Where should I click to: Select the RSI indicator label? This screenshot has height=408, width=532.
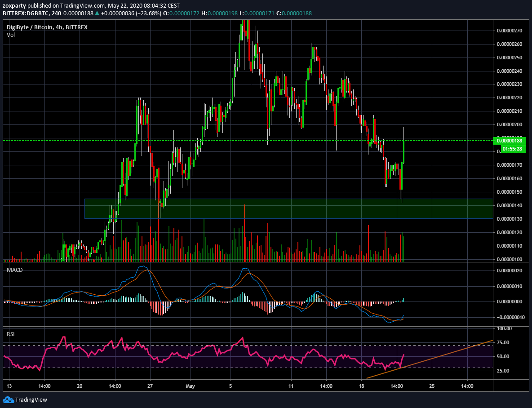pyautogui.click(x=11, y=334)
